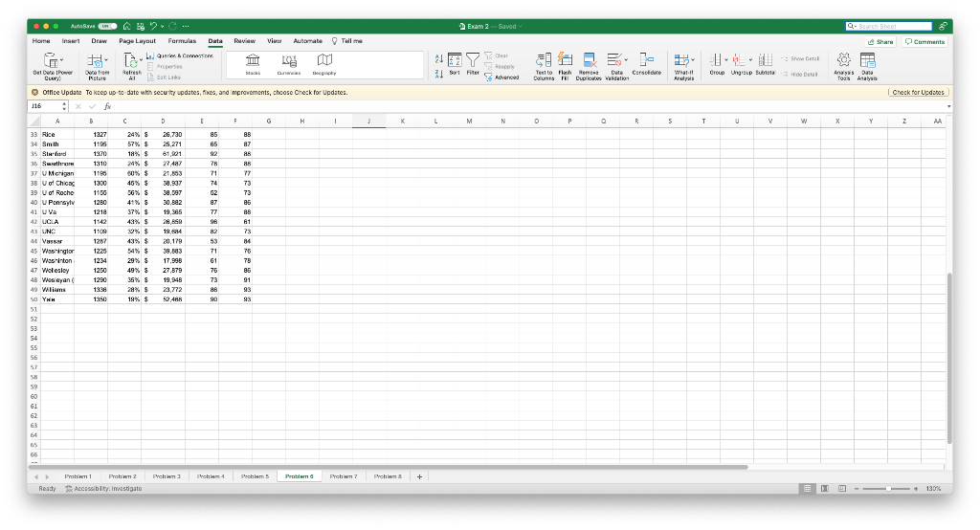Open the Comments pane
Image resolution: width=980 pixels, height=530 pixels.
925,42
